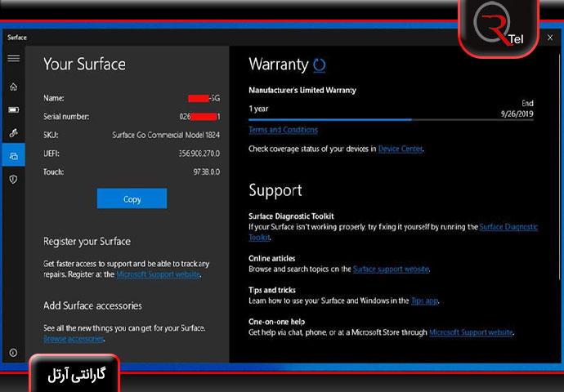Click the Support section heading
564x392 pixels.
(x=275, y=191)
